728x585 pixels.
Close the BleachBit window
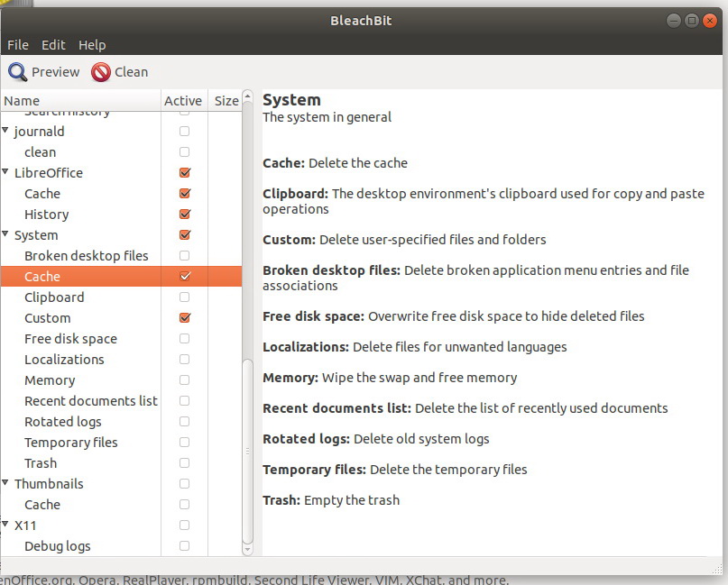pyautogui.click(x=709, y=21)
